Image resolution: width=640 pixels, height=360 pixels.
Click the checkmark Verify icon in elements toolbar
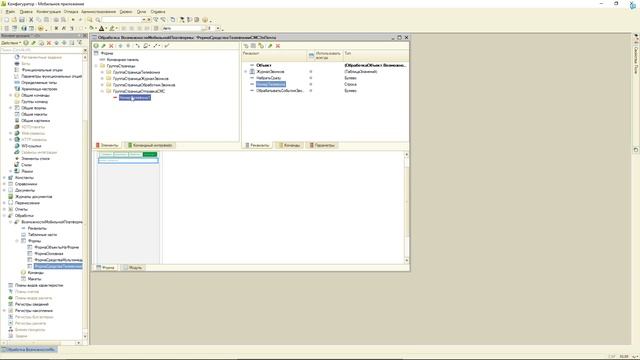point(167,46)
